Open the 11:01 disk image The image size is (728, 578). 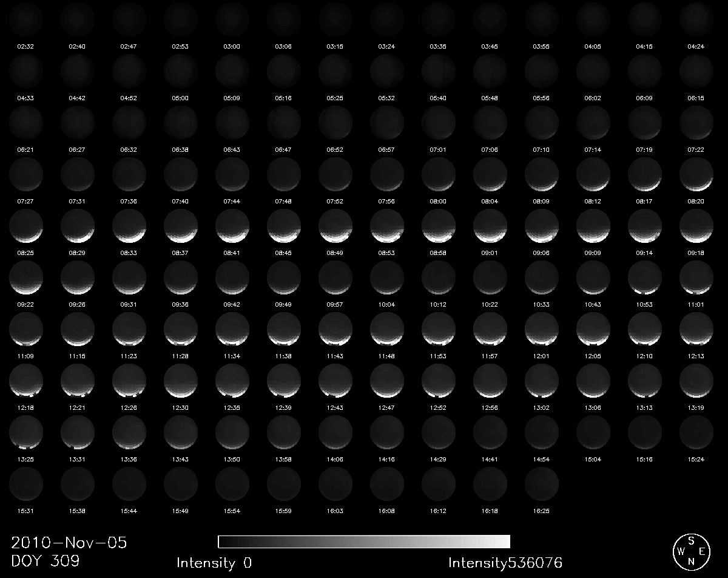point(696,277)
